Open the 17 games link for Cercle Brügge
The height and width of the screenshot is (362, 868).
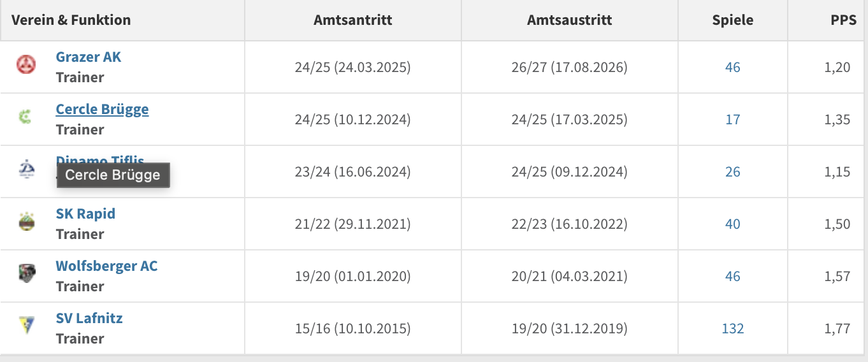tap(733, 119)
